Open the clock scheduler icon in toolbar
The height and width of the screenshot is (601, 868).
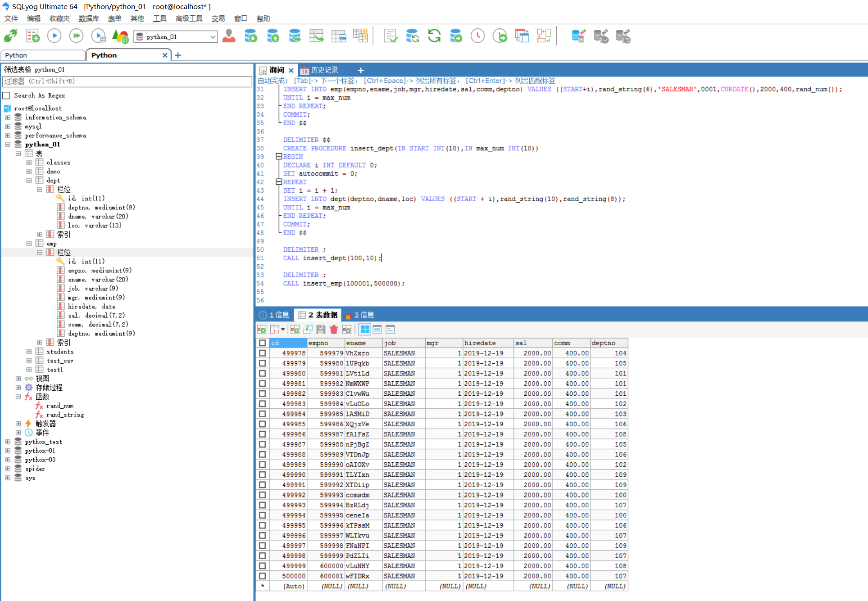point(477,36)
